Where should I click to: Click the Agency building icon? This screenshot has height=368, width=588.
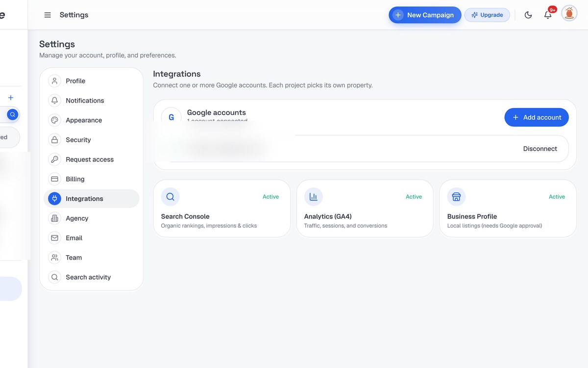pos(55,218)
